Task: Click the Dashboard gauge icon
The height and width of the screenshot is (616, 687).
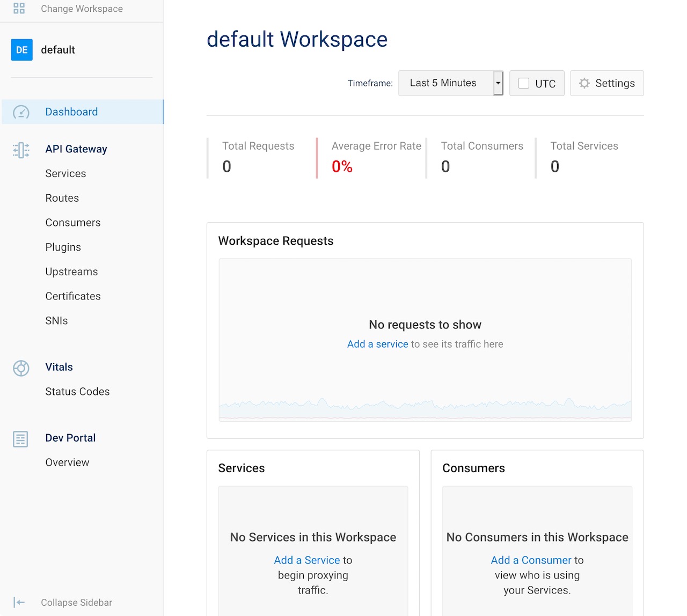Action: (x=21, y=112)
